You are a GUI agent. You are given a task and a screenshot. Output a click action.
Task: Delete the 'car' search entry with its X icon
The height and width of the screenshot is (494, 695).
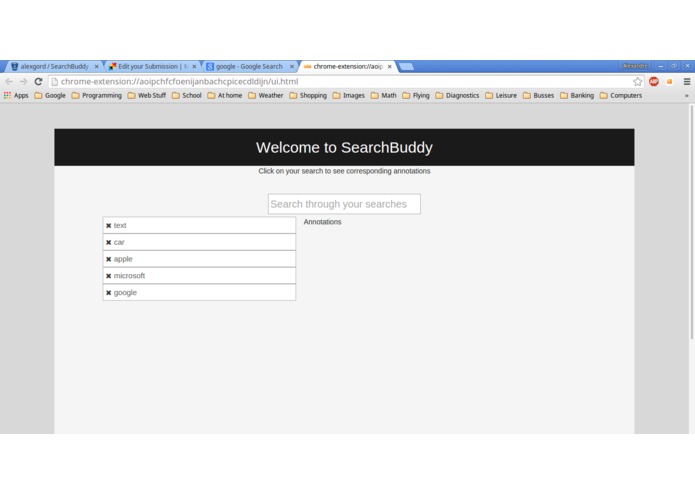(109, 242)
